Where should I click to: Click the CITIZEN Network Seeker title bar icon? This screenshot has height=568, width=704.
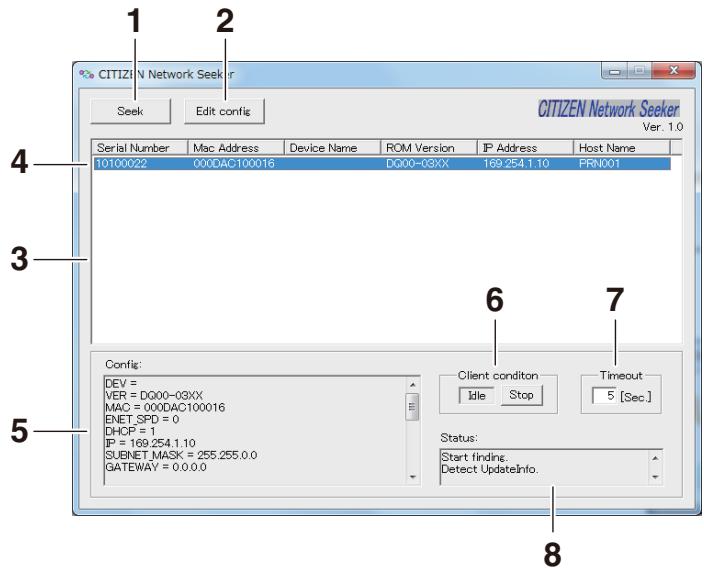tap(87, 74)
